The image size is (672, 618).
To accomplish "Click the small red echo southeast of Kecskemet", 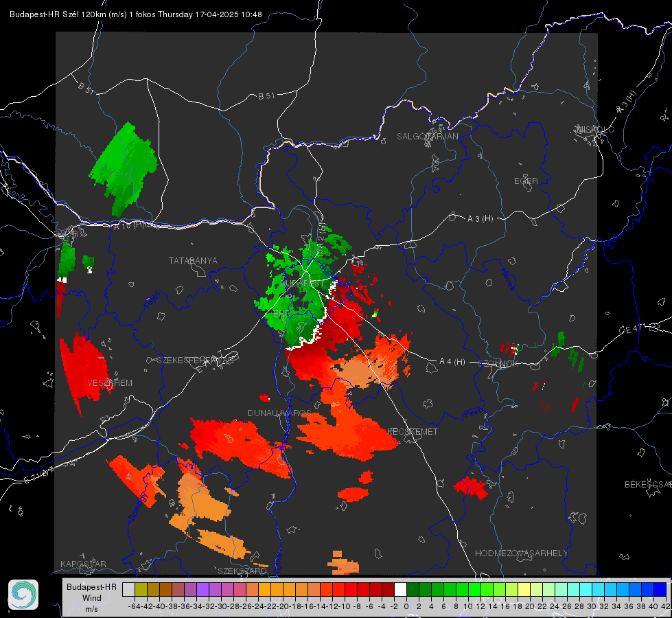I will (x=471, y=488).
